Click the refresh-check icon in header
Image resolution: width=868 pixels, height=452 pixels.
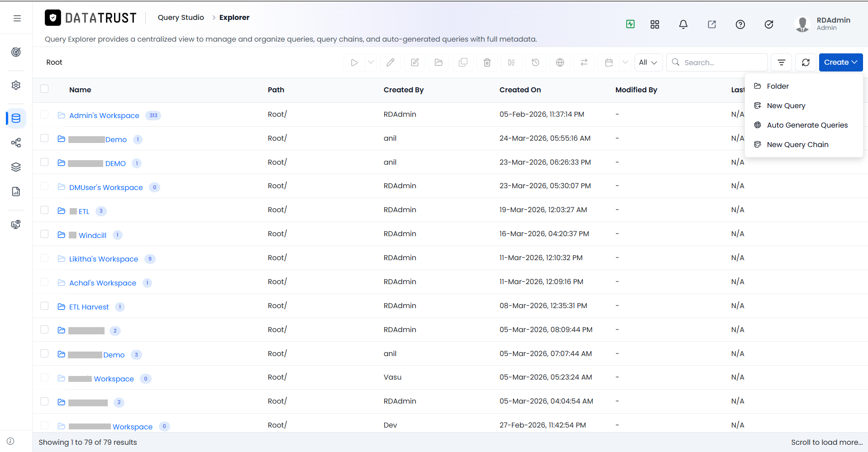tap(769, 24)
